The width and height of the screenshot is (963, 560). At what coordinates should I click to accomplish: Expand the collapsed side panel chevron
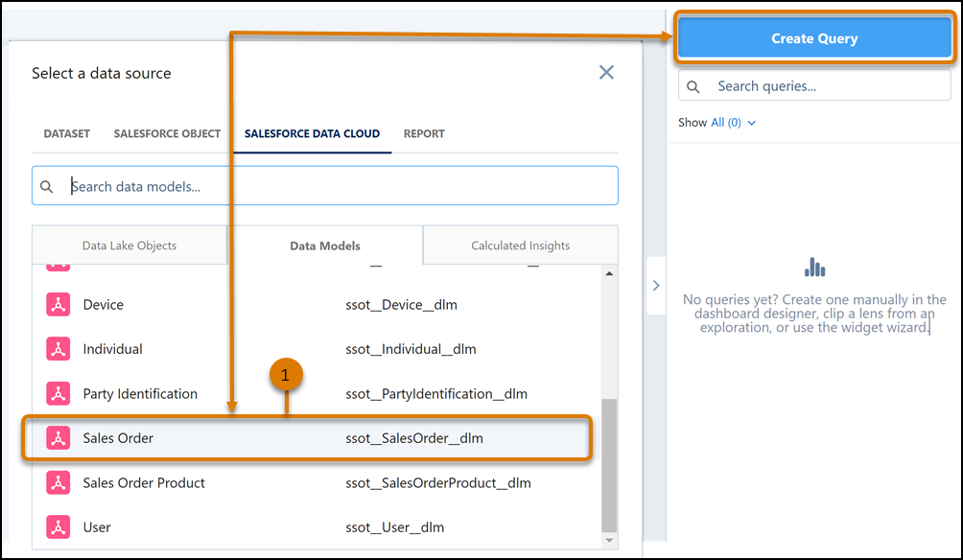[656, 285]
